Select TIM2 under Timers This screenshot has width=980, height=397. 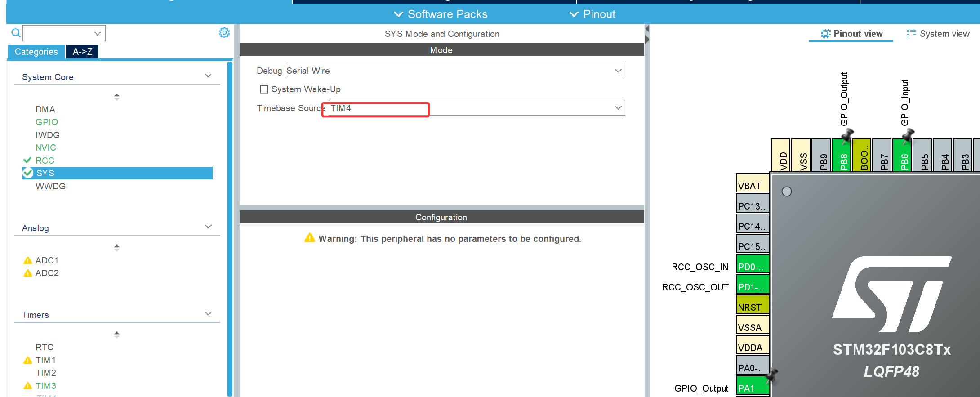click(x=46, y=373)
